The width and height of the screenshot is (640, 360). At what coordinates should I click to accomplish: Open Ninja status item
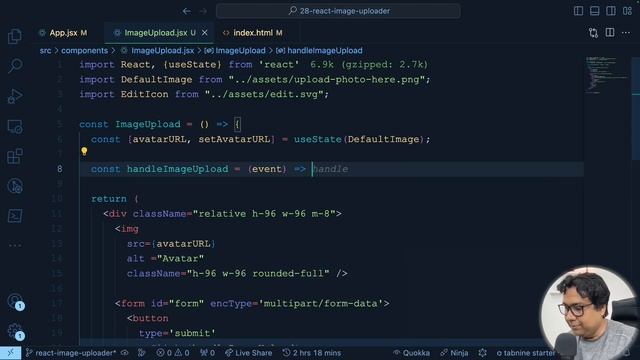coord(454,353)
